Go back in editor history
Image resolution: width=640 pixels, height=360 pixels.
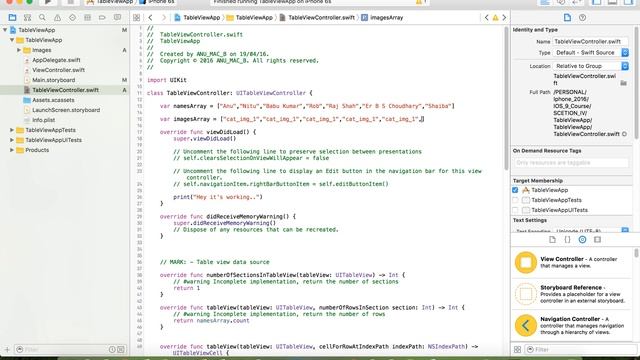coord(150,18)
